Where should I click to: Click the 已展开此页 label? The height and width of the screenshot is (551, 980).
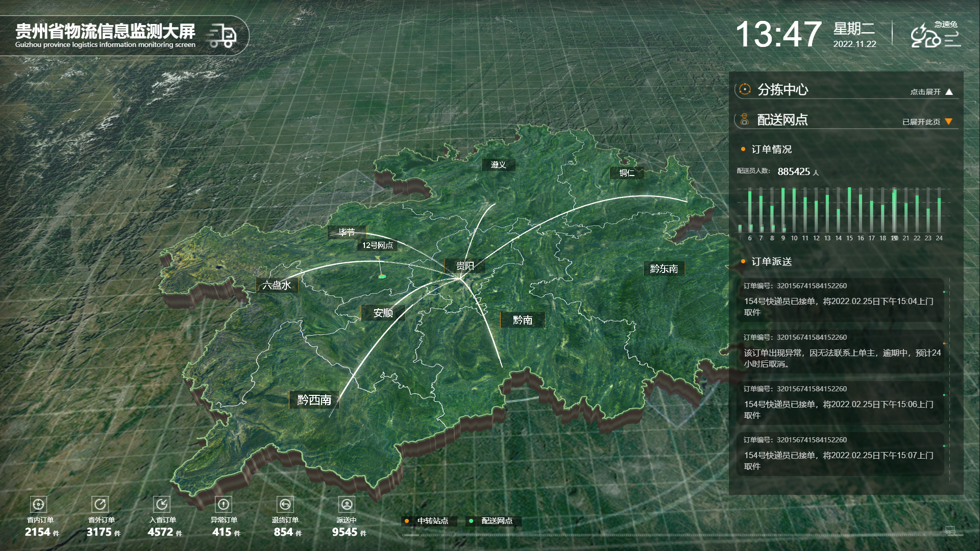coord(921,122)
